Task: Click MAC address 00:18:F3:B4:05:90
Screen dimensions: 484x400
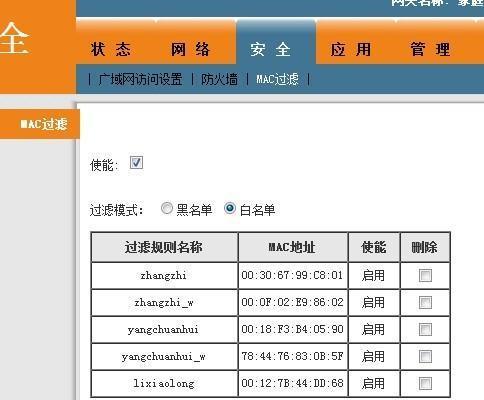Action: click(292, 329)
